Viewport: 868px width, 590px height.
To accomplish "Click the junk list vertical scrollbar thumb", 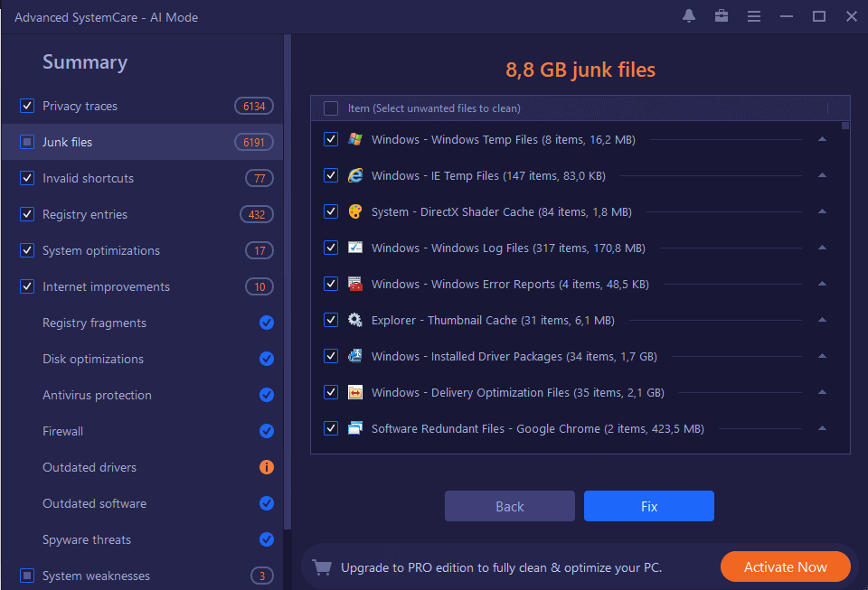I will [844, 126].
